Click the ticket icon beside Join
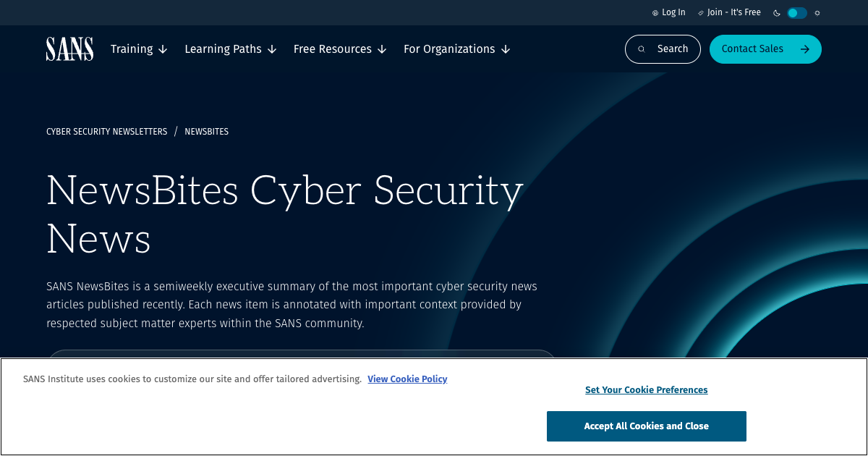868x456 pixels. point(701,13)
